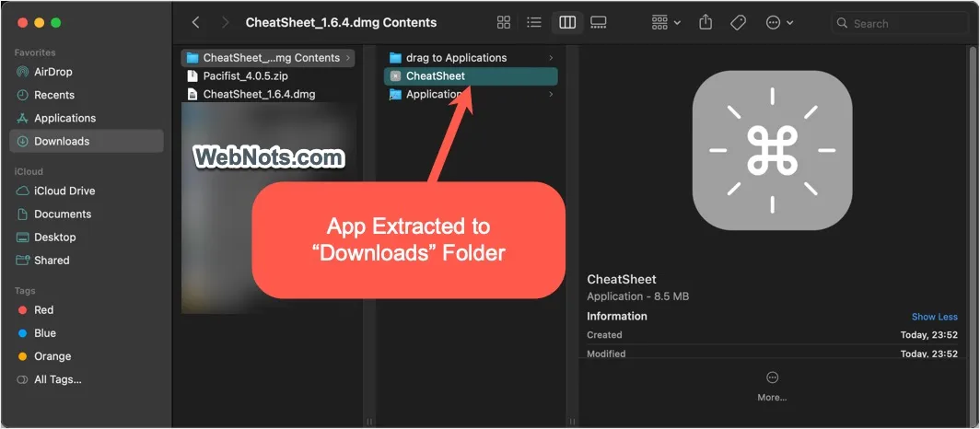Click the Shared folder icon
Image resolution: width=980 pixels, height=429 pixels.
[22, 260]
